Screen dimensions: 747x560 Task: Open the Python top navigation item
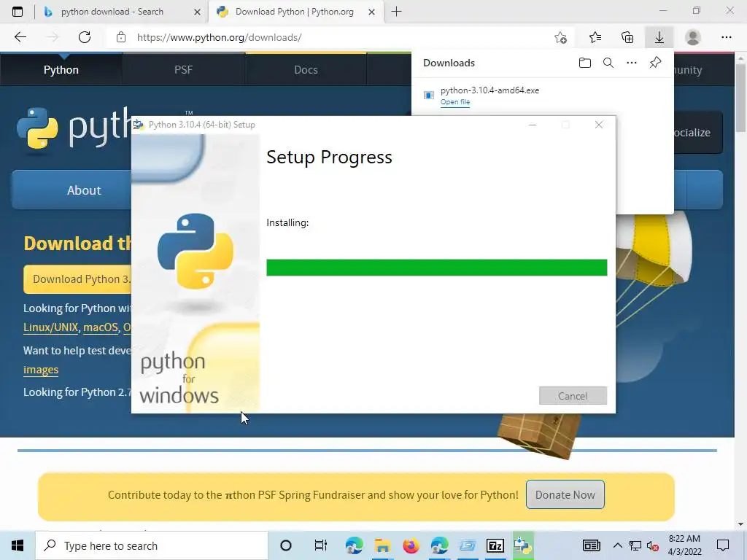(61, 70)
